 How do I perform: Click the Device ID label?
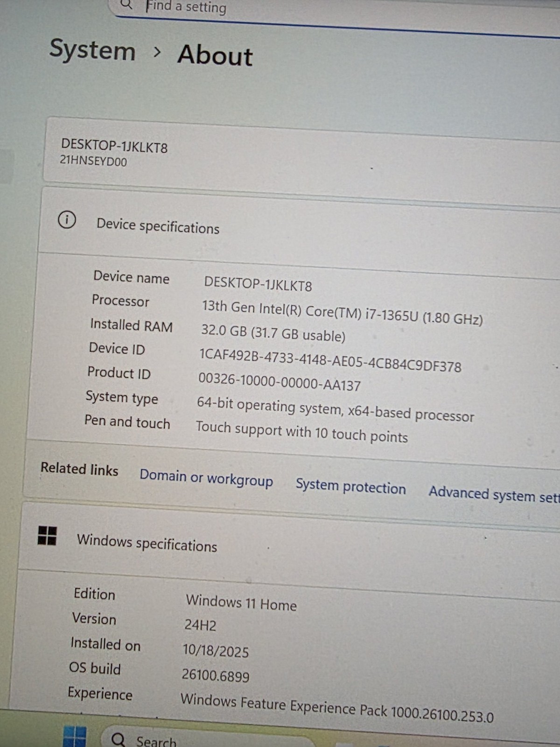(117, 348)
